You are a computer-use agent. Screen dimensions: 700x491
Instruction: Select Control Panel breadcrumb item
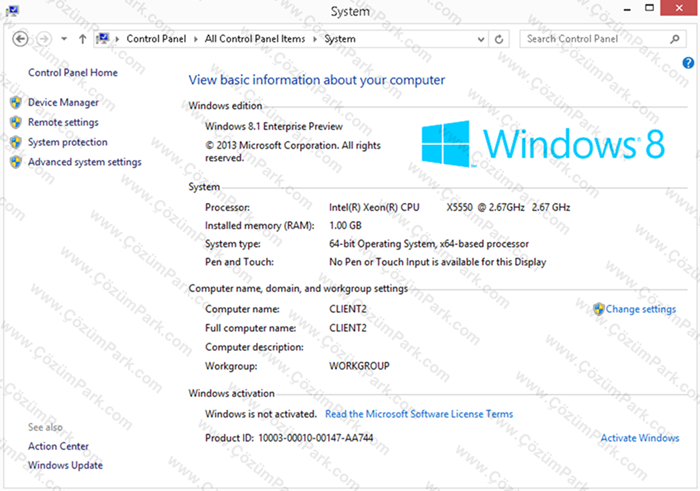coord(156,39)
